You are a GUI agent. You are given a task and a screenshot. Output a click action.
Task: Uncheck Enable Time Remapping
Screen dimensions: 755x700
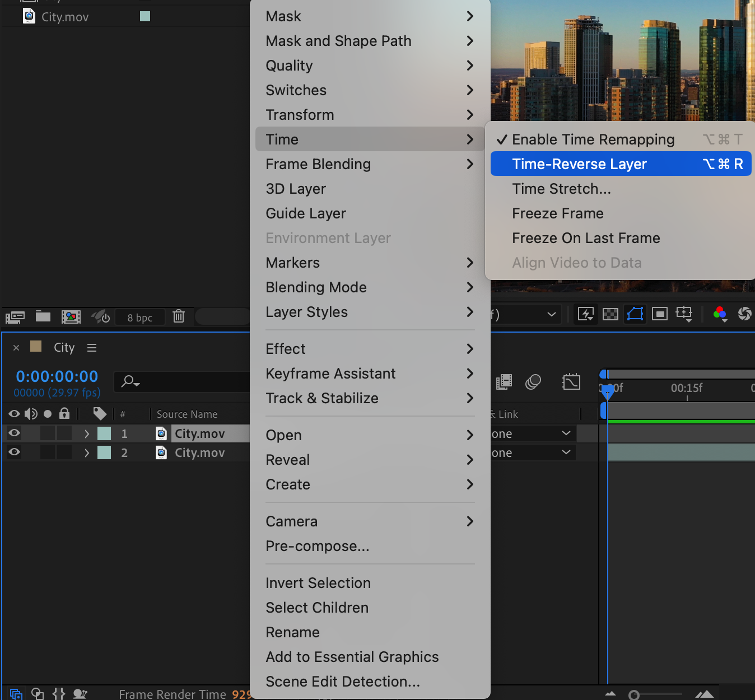tap(593, 139)
